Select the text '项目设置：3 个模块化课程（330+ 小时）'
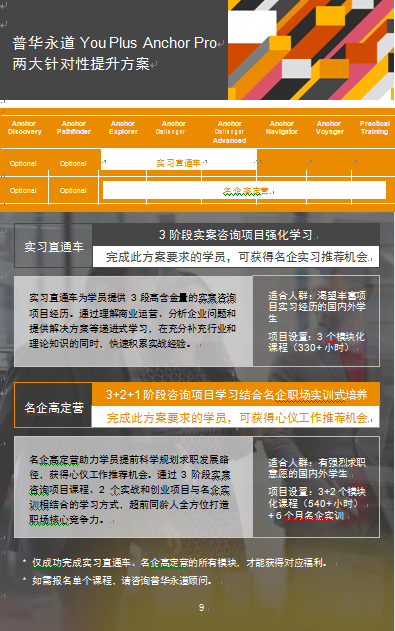 point(316,342)
